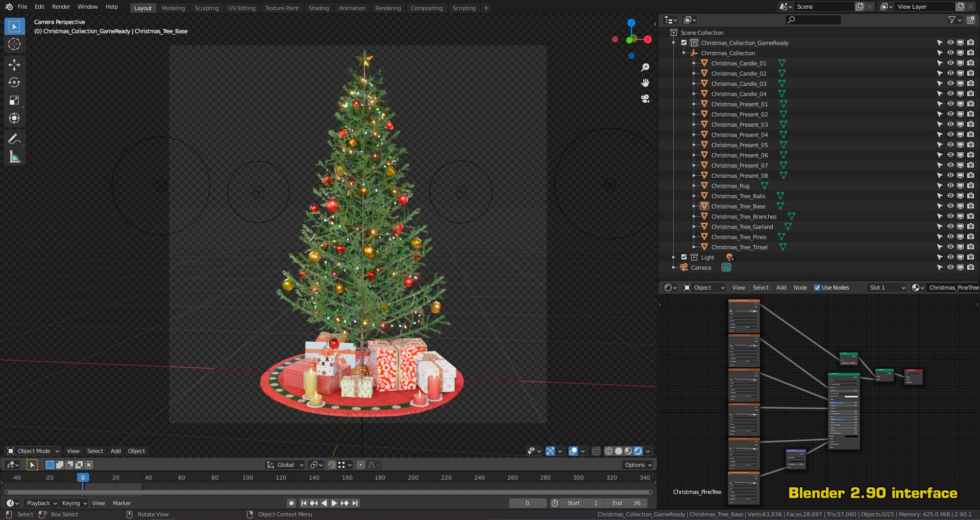This screenshot has height=520, width=980.
Task: Open the Global transform orientation dropdown
Action: (x=285, y=465)
